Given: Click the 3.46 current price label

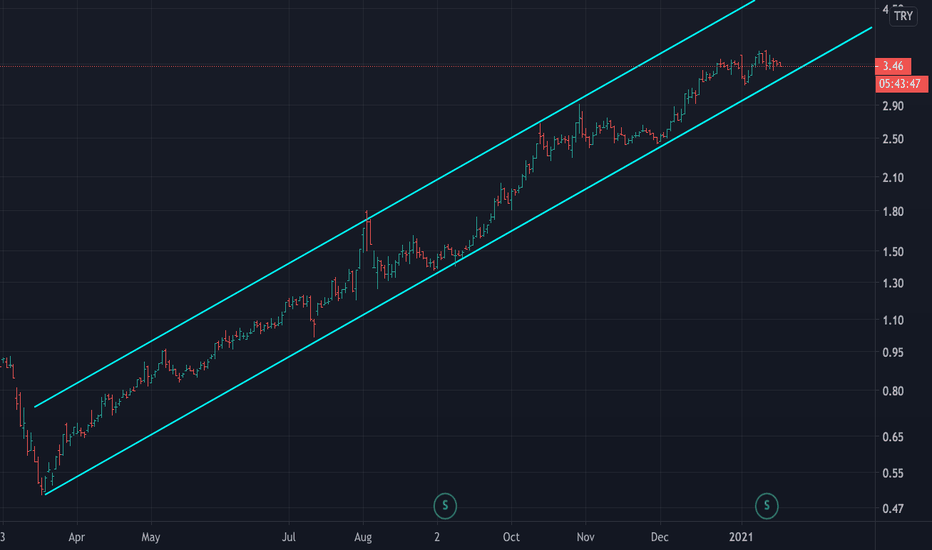Looking at the screenshot, I should tap(893, 66).
